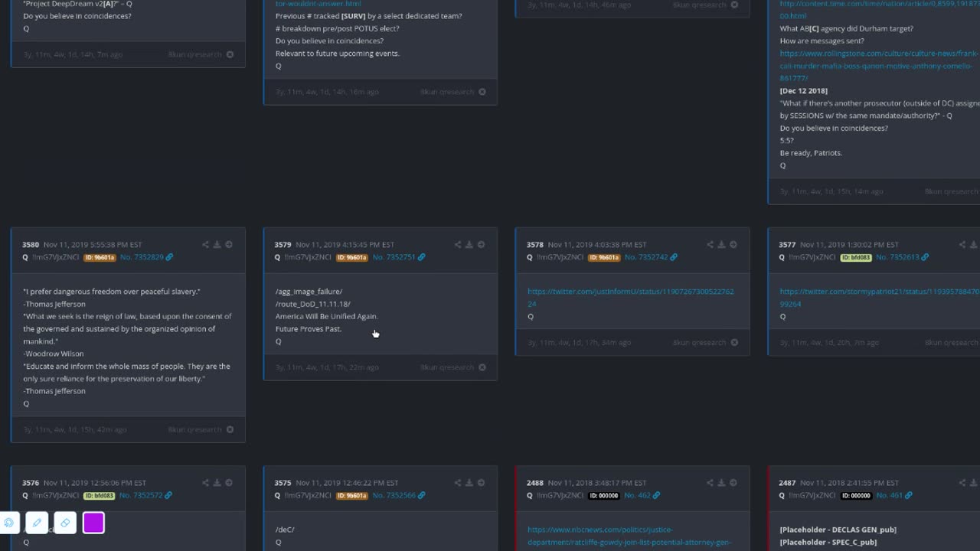The width and height of the screenshot is (980, 551).
Task: Click text "Relevant to future upcoming events."
Action: 338,54
